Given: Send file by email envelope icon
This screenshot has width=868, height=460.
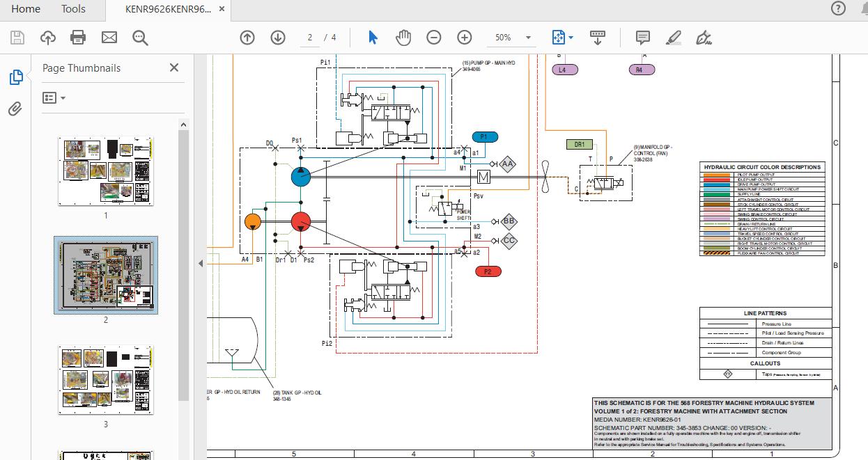Looking at the screenshot, I should [109, 38].
